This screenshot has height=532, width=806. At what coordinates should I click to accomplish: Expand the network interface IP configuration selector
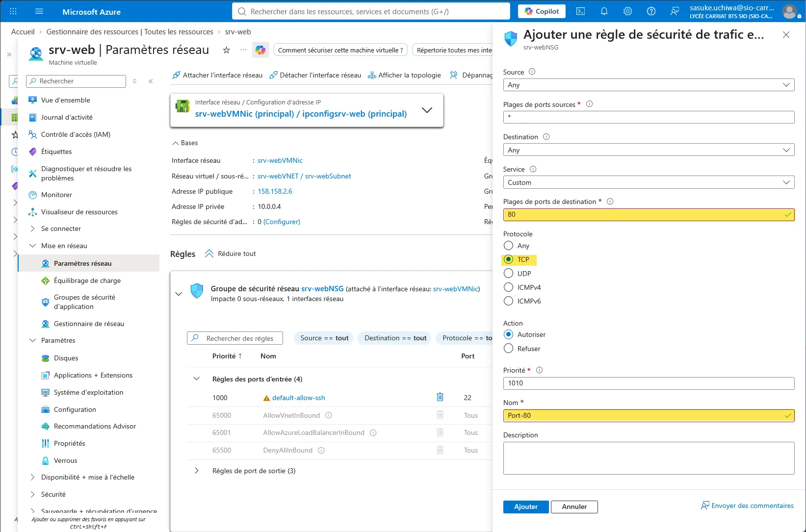point(427,110)
